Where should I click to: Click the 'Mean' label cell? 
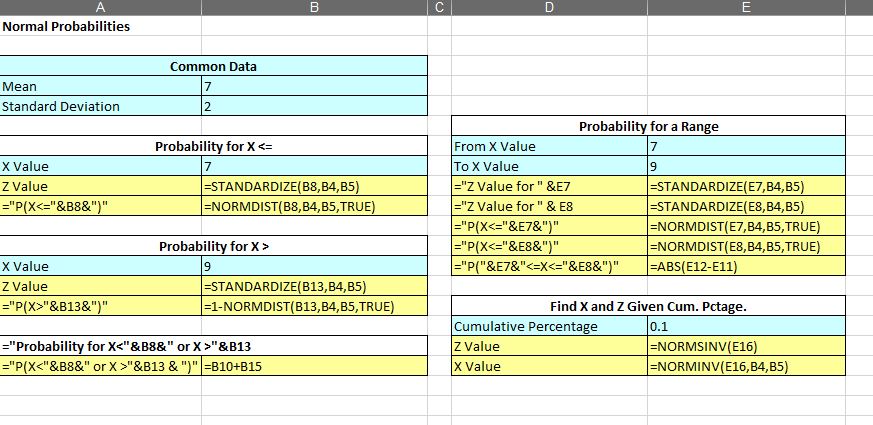click(x=100, y=86)
